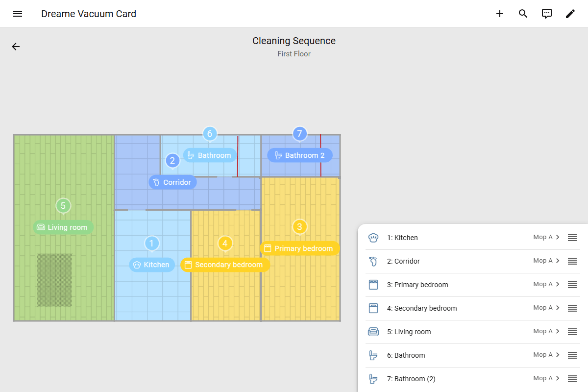Click the pencil edit dashboard icon
Viewport: 588px width, 392px height.
tap(570, 14)
